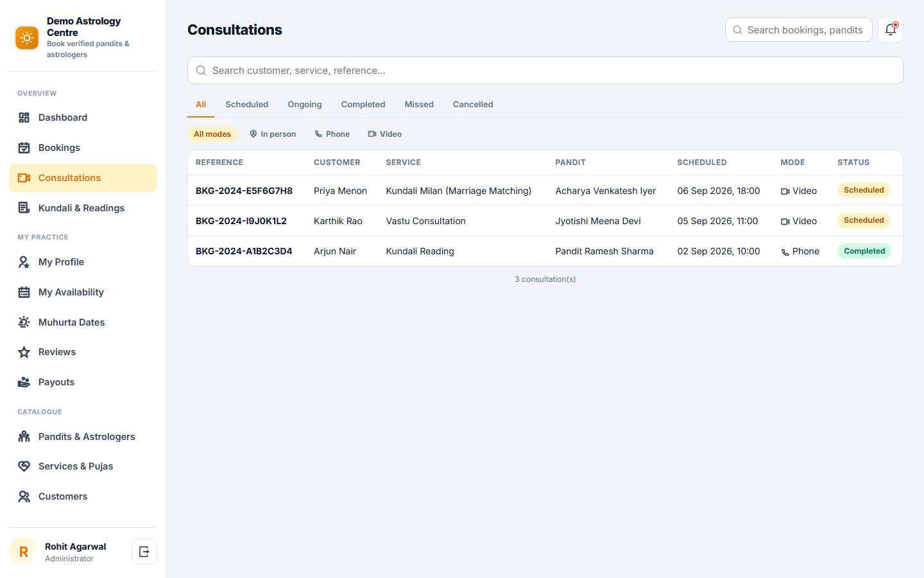Screen dimensions: 924x578
Task: Open booking BKG-2024-I9J0K1L2
Action: tap(241, 221)
